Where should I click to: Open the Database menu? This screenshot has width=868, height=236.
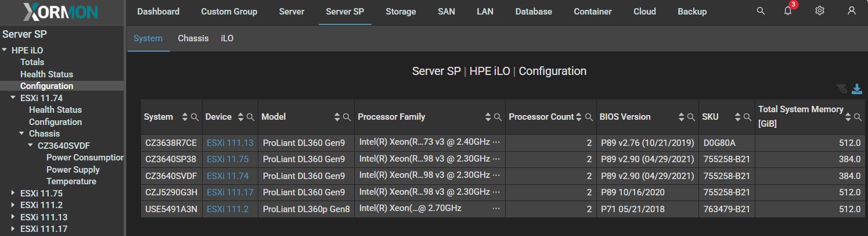(534, 12)
